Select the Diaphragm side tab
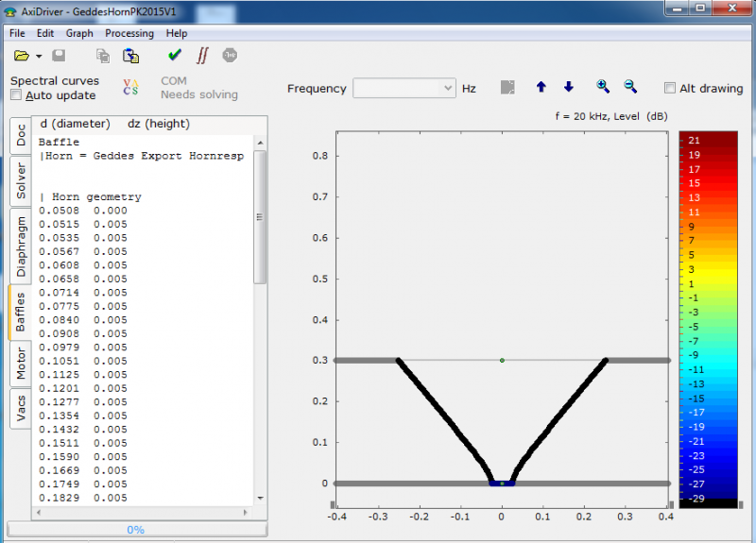The height and width of the screenshot is (543, 756). click(x=21, y=246)
